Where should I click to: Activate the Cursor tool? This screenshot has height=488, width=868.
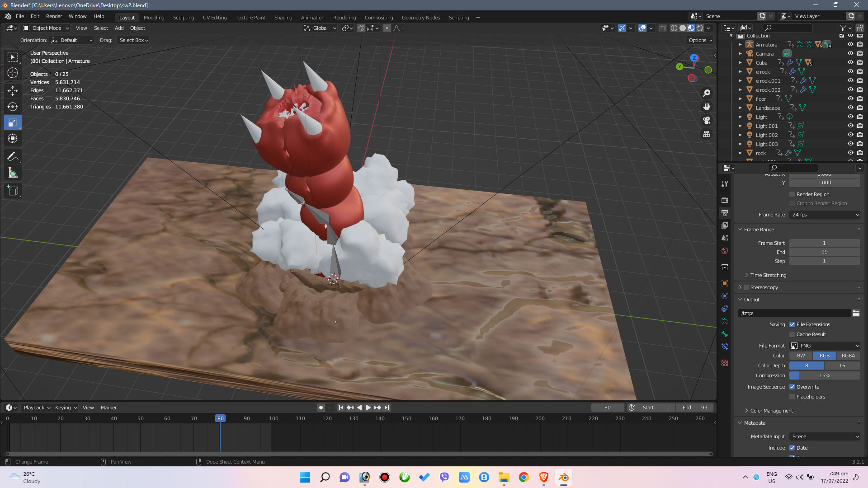pos(13,73)
